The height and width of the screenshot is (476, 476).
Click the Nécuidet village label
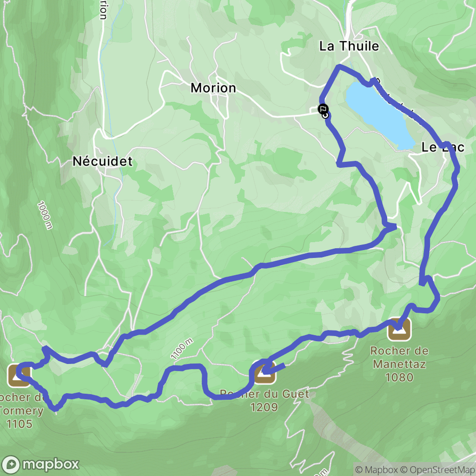[x=103, y=161]
